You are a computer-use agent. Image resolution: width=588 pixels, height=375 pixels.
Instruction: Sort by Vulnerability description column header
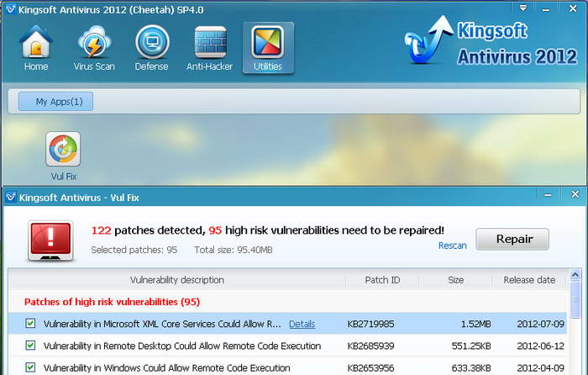tap(177, 280)
